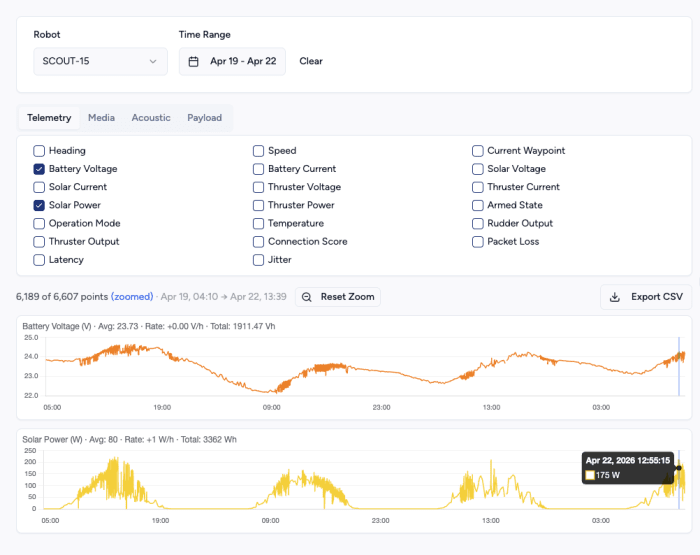Click the chevron in the SCOUT-15 dropdown
This screenshot has width=700, height=555.
click(x=153, y=61)
